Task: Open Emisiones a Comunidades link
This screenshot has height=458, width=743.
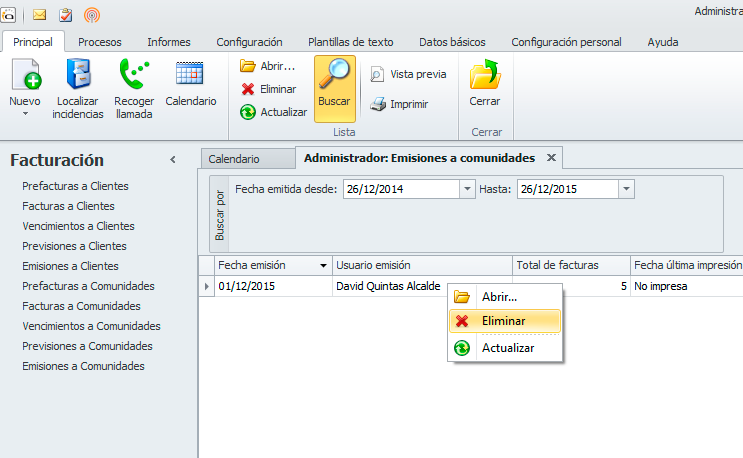Action: (x=83, y=366)
